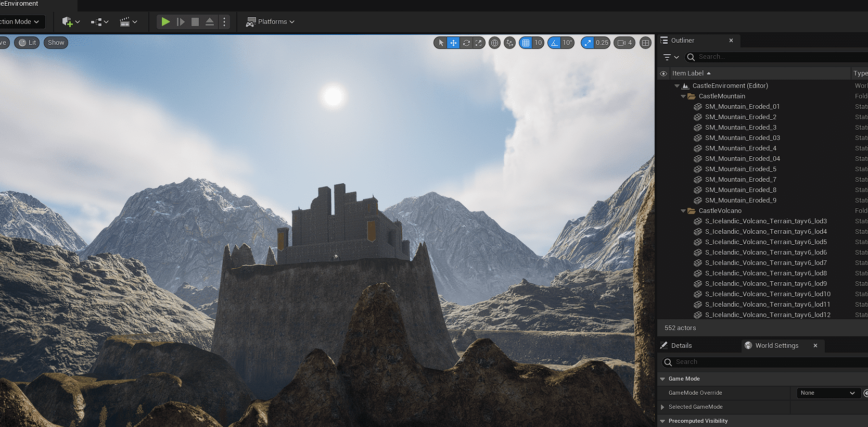Toggle grid snapping on or off
The image size is (868, 427).
click(526, 43)
